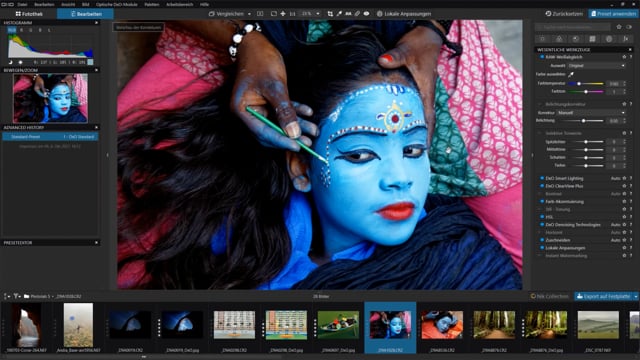Click the filmstrip filter funnel icon
640x360 pixels.
[16, 296]
